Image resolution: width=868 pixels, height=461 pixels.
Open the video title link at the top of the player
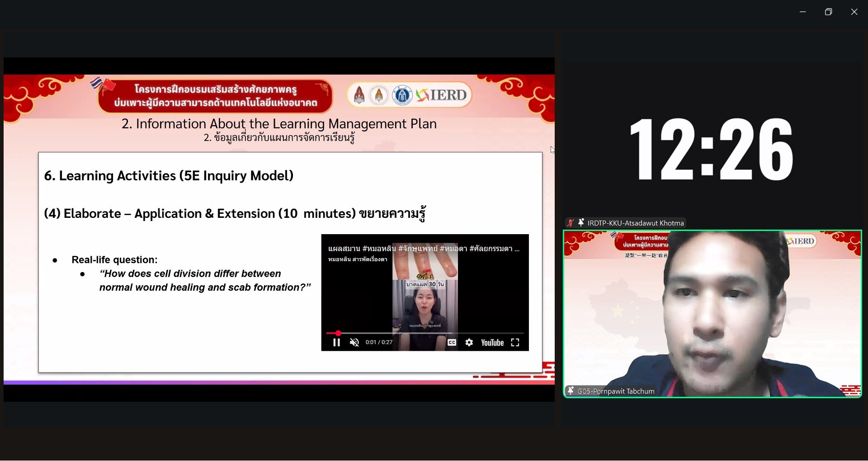pyautogui.click(x=423, y=249)
